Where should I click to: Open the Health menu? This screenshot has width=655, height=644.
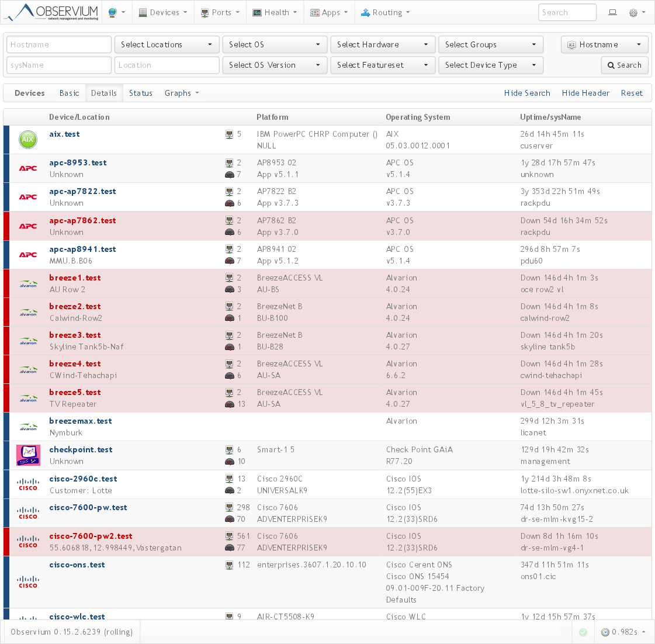click(x=275, y=12)
